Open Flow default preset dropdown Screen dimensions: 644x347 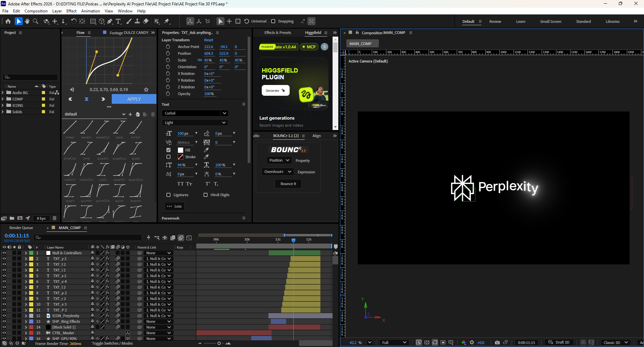95,114
